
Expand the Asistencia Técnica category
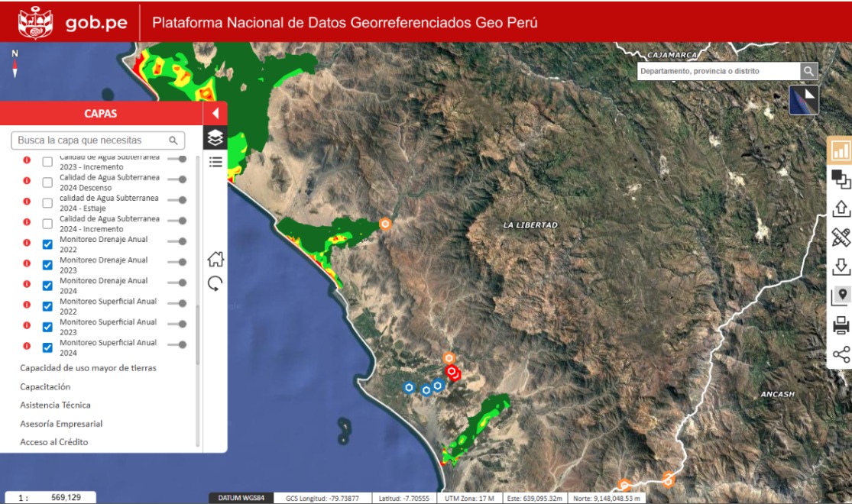click(x=57, y=405)
